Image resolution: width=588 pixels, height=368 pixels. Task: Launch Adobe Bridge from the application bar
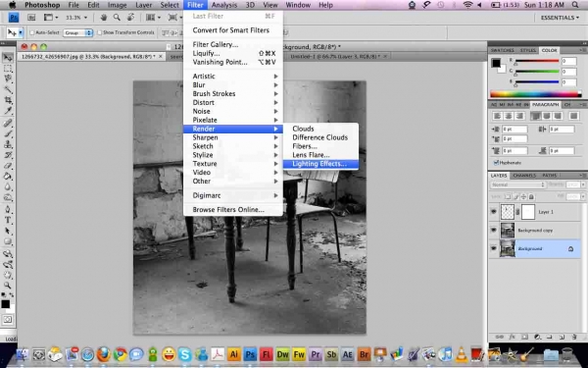31,18
